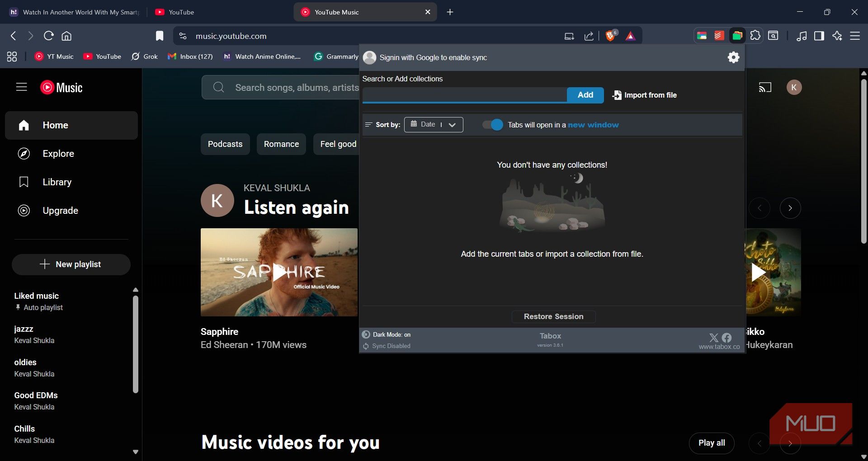Open browser hamburger menu
Viewport: 868px width, 461px height.
pos(855,36)
